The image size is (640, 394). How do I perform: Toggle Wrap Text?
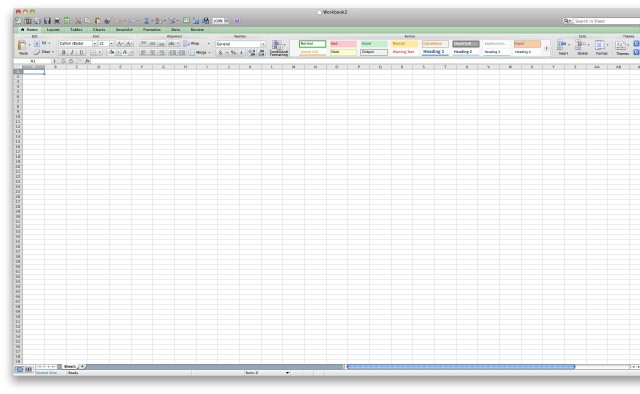click(x=191, y=43)
